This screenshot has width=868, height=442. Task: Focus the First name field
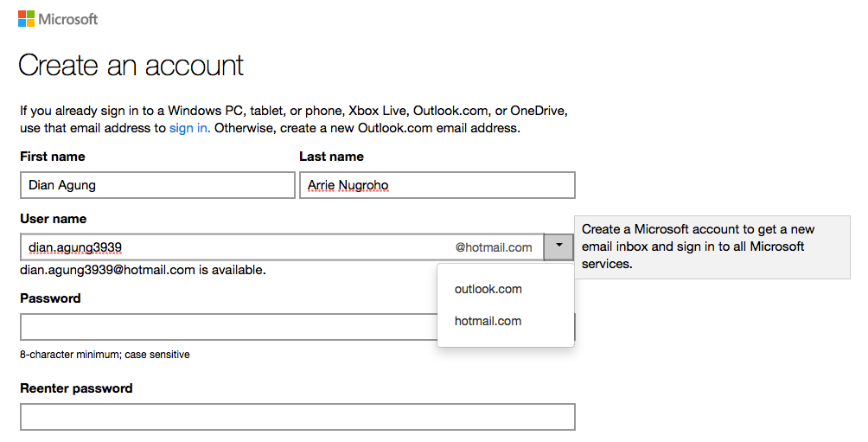click(157, 185)
